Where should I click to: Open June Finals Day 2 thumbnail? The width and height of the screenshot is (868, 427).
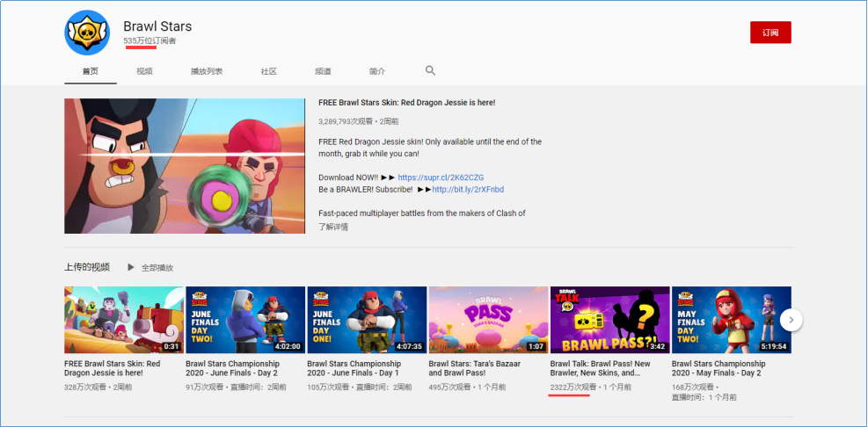pyautogui.click(x=245, y=320)
